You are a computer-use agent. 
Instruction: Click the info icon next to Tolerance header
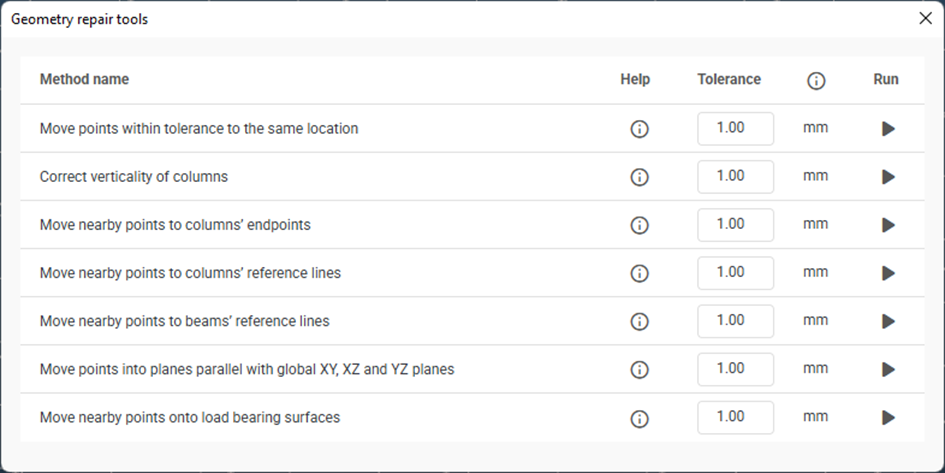pos(816,81)
